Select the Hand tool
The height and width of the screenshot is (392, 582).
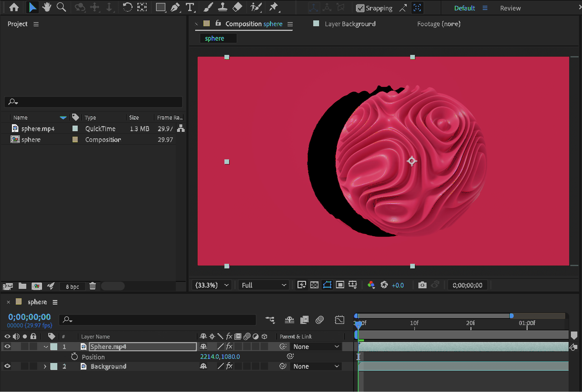47,7
